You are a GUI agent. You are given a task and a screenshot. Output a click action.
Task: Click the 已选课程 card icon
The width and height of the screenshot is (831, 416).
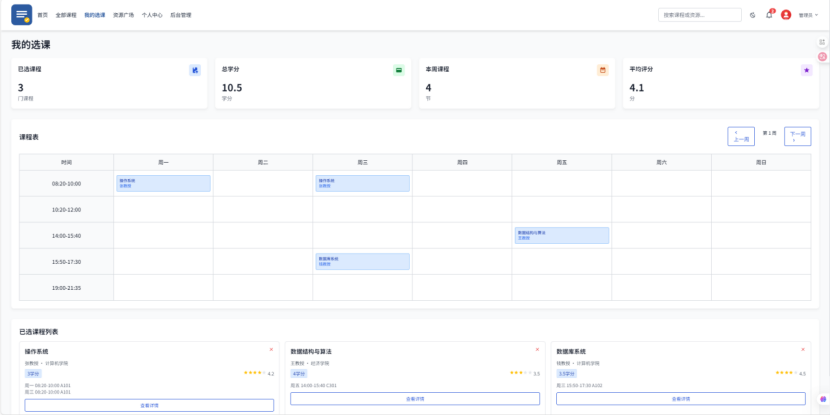pyautogui.click(x=195, y=70)
